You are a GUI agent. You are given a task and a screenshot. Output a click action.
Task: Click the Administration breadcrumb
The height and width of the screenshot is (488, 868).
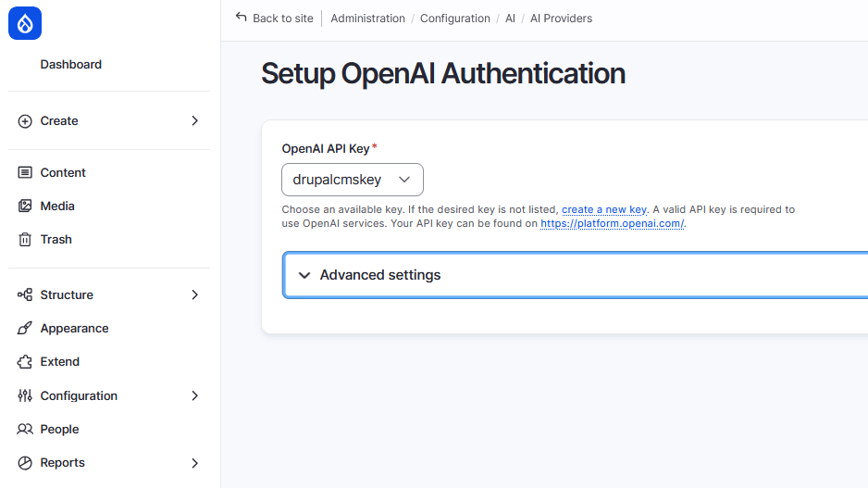tap(367, 19)
